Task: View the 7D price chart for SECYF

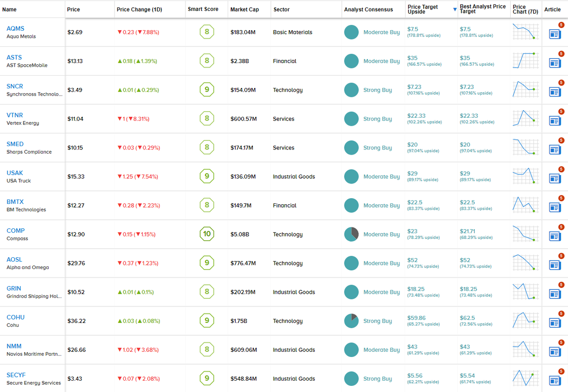Action: [x=525, y=378]
